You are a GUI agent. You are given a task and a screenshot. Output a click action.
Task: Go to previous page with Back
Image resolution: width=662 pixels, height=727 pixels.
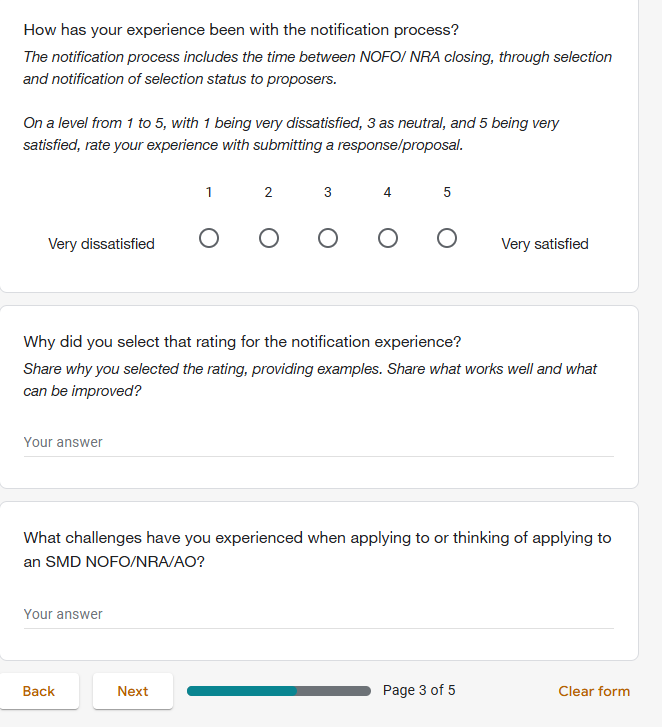point(39,691)
